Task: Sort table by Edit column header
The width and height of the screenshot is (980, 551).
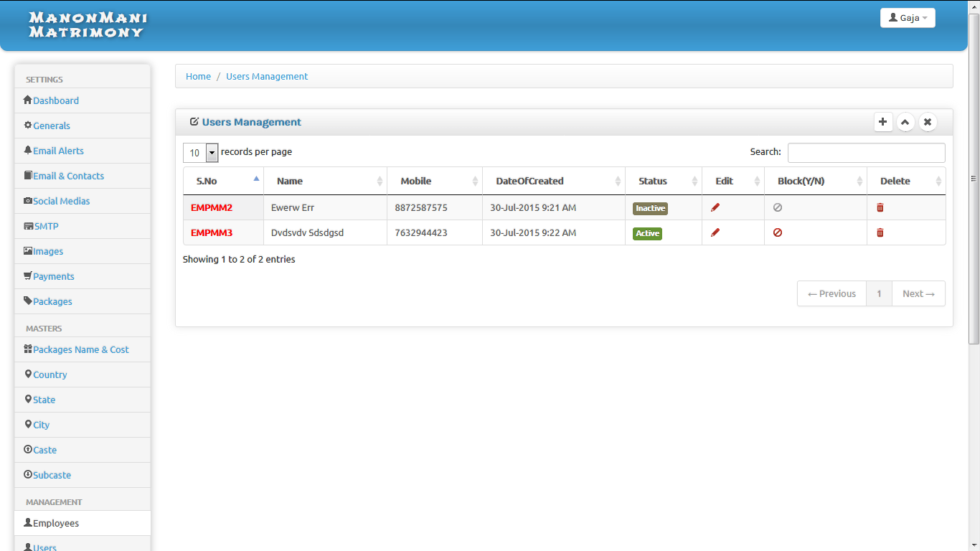Action: [733, 181]
